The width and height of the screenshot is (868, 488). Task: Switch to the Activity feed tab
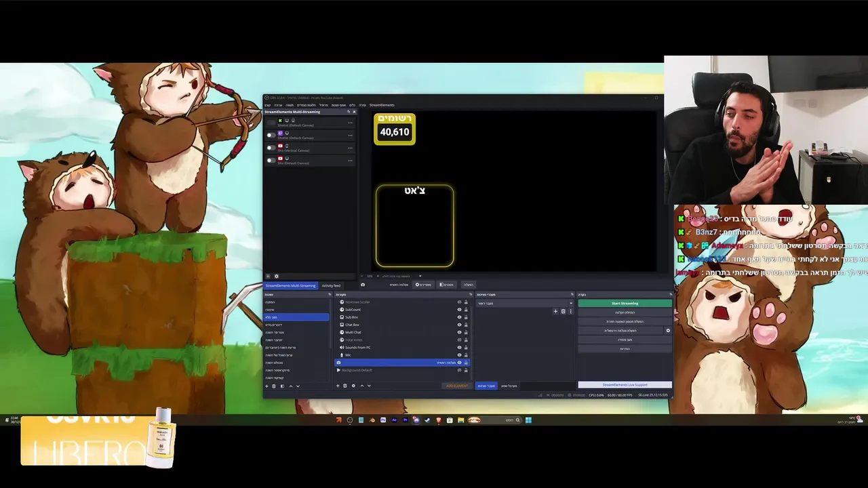coord(331,285)
